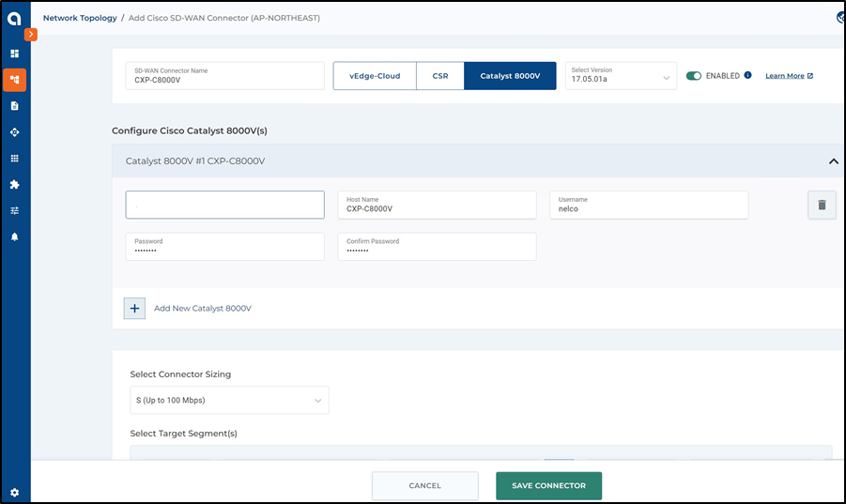The width and height of the screenshot is (846, 504).
Task: Click the crosshair move icon in sidebar
Action: click(15, 132)
